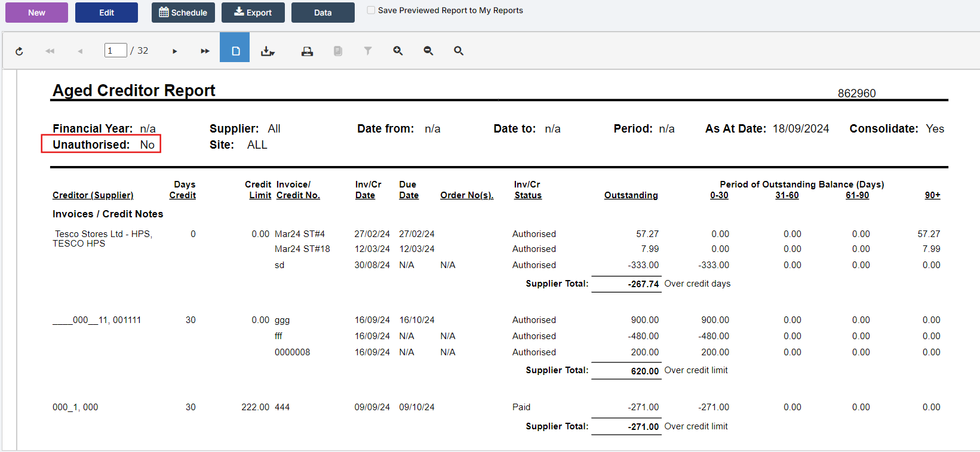Click the Outstanding column header
Image resolution: width=980 pixels, height=452 pixels.
(631, 195)
